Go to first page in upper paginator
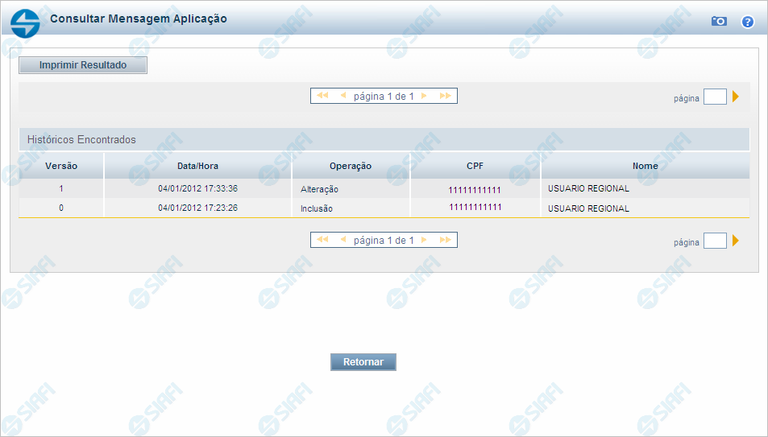 pos(322,96)
